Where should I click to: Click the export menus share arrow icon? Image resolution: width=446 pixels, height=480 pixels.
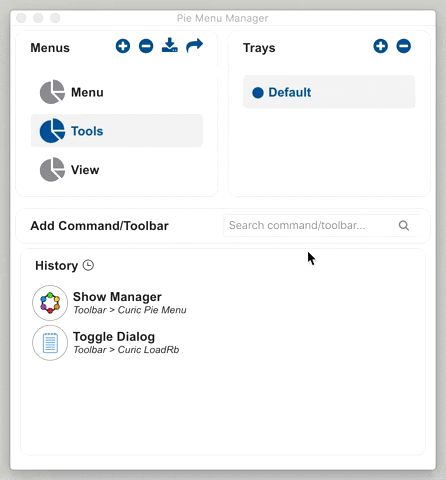(195, 46)
